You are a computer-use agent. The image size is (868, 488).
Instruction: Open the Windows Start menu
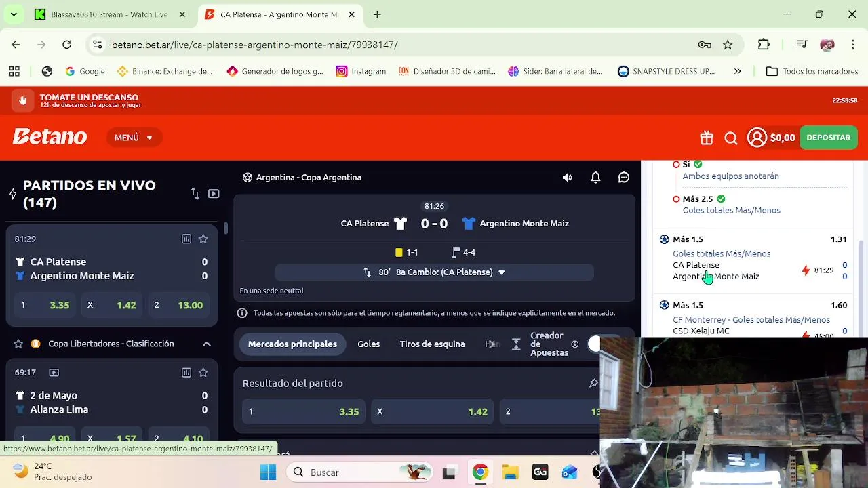(x=268, y=472)
